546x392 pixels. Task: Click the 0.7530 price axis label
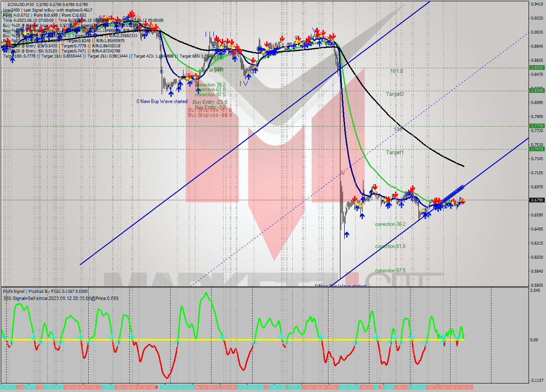pyautogui.click(x=537, y=144)
